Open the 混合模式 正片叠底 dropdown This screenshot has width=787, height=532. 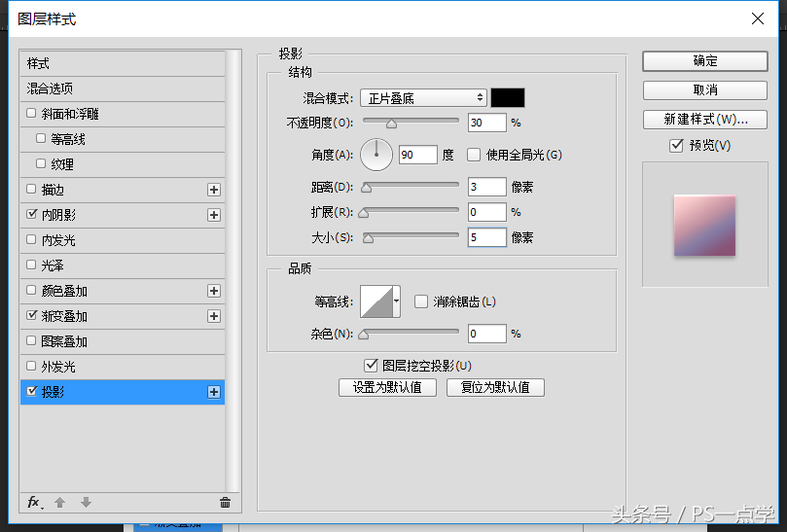pyautogui.click(x=423, y=98)
